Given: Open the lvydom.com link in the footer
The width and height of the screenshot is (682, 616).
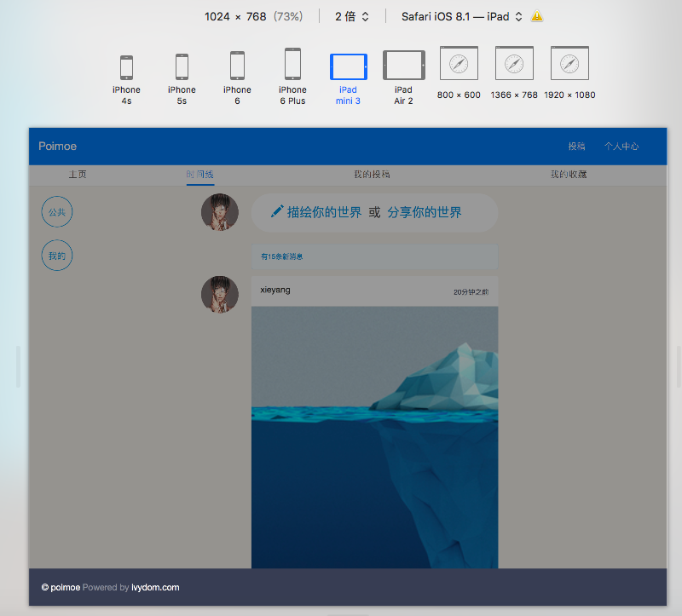Looking at the screenshot, I should 155,587.
